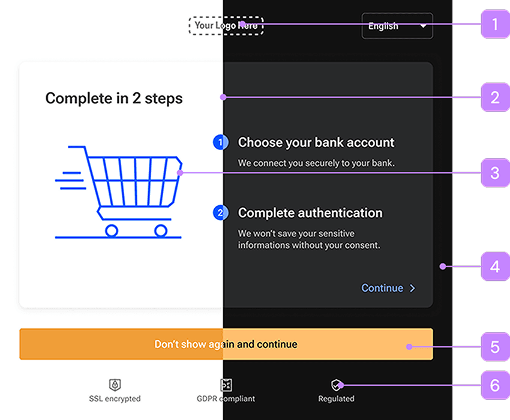Click annotation marker number 1
The height and width of the screenshot is (420, 510).
pos(494,24)
